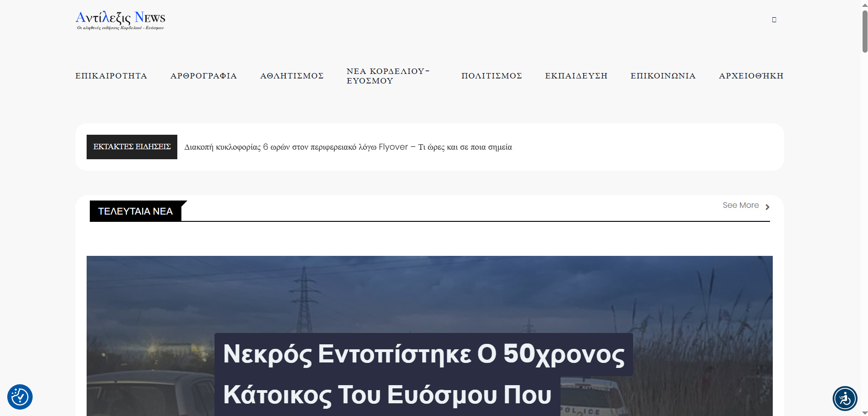Screen dimensions: 868x416
Task: Click the ΕΚΤΑΚΤΕΣ ΕΙΔΗΣΕΙΣ label
Action: [132, 147]
